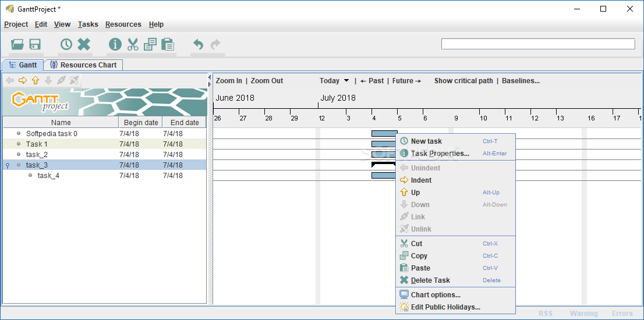Move the task up with the panel up arrow
The image size is (644, 320).
(36, 80)
